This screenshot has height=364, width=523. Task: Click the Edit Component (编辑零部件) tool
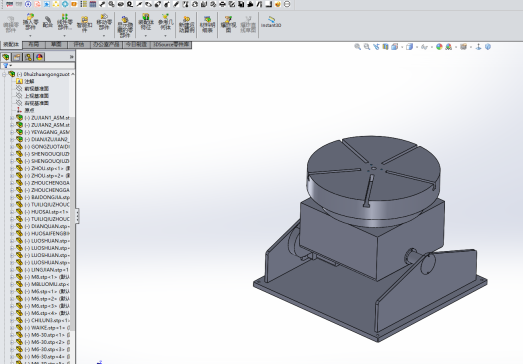pos(11,25)
